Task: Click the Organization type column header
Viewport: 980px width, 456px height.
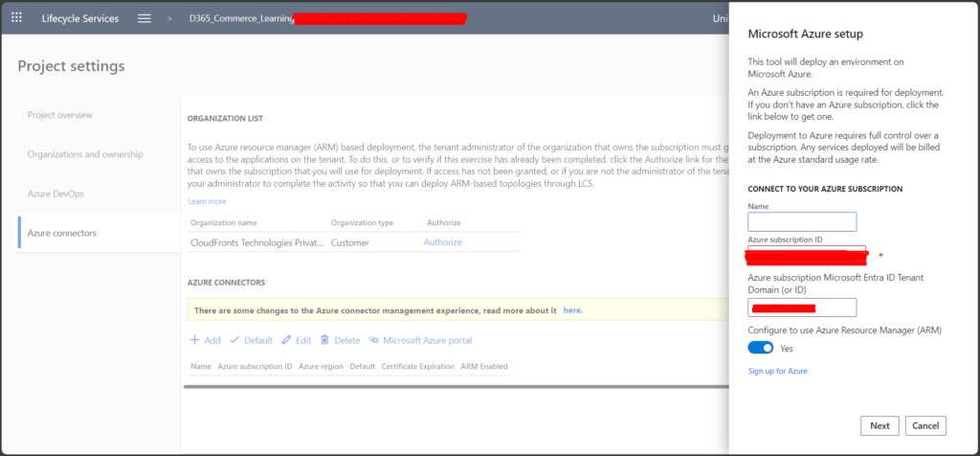Action: point(363,222)
